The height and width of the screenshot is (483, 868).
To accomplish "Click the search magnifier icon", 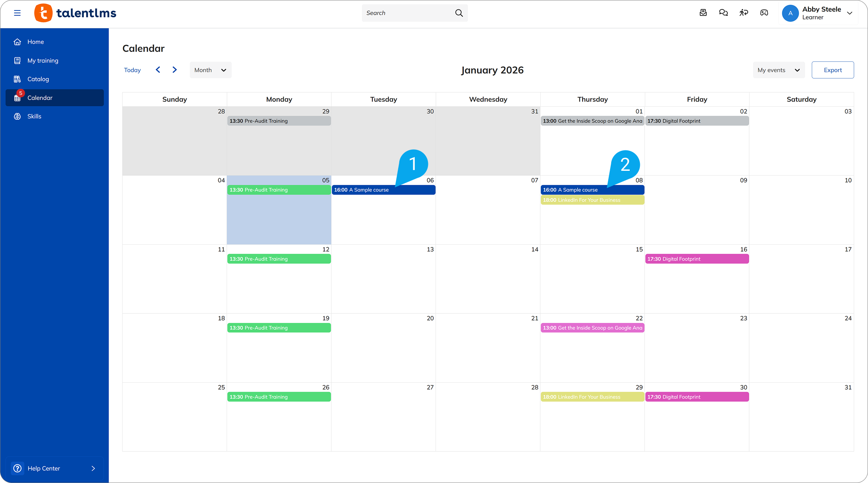I will point(459,12).
